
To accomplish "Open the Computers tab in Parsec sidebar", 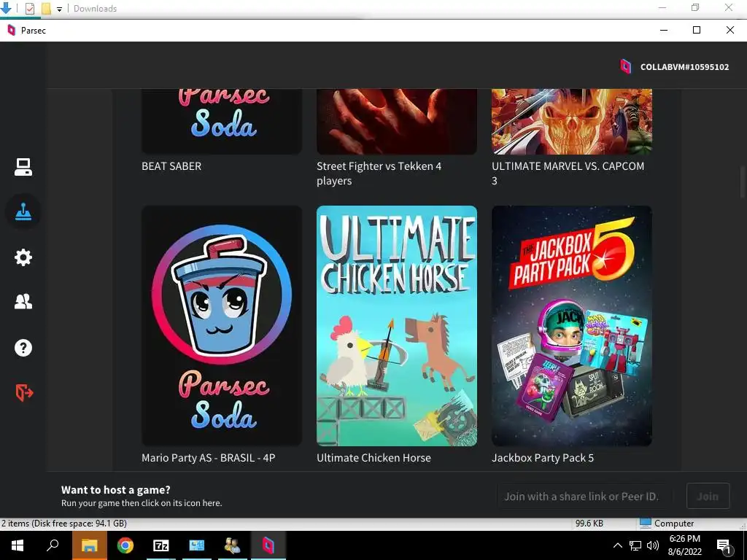I will tap(23, 167).
